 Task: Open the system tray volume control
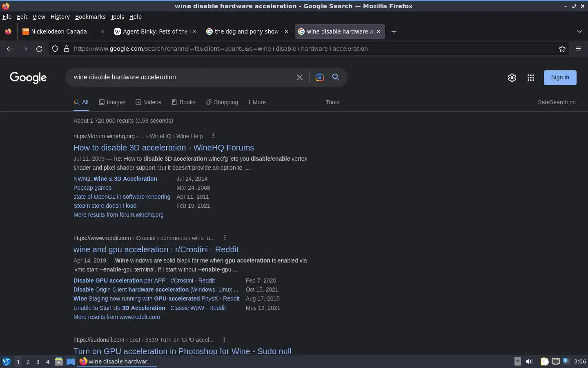coord(529,361)
